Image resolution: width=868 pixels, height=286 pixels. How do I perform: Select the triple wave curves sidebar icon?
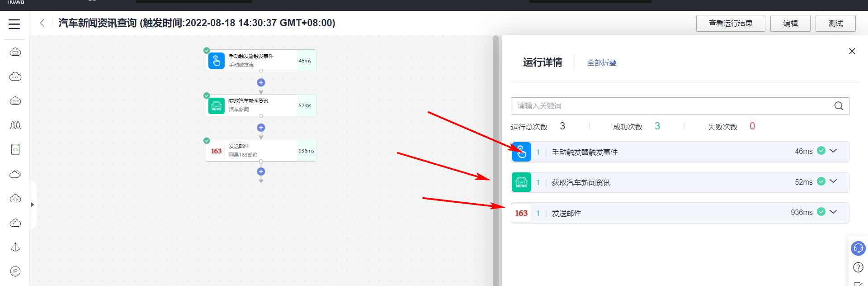(15, 125)
